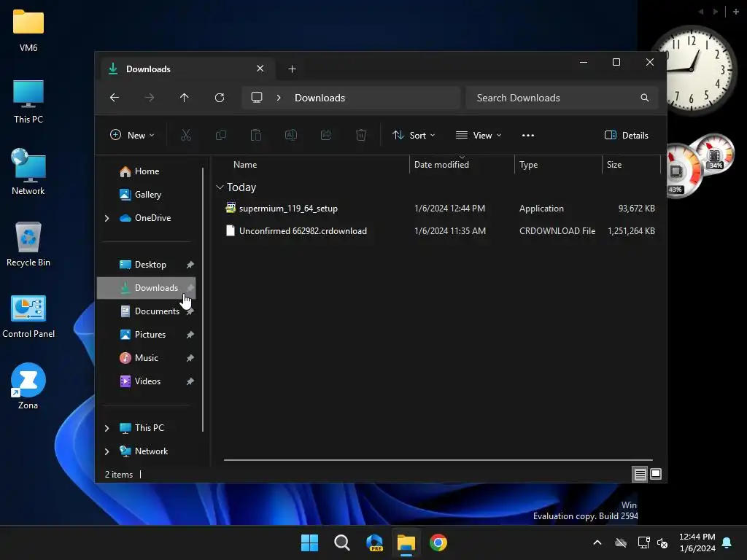Select This PC desktop icon
This screenshot has width=747, height=560.
[28, 101]
